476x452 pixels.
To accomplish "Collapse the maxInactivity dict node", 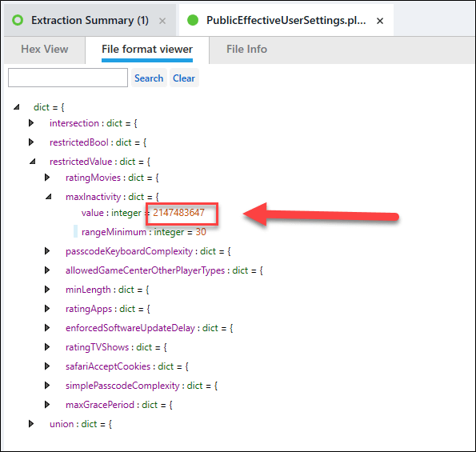I will click(49, 197).
